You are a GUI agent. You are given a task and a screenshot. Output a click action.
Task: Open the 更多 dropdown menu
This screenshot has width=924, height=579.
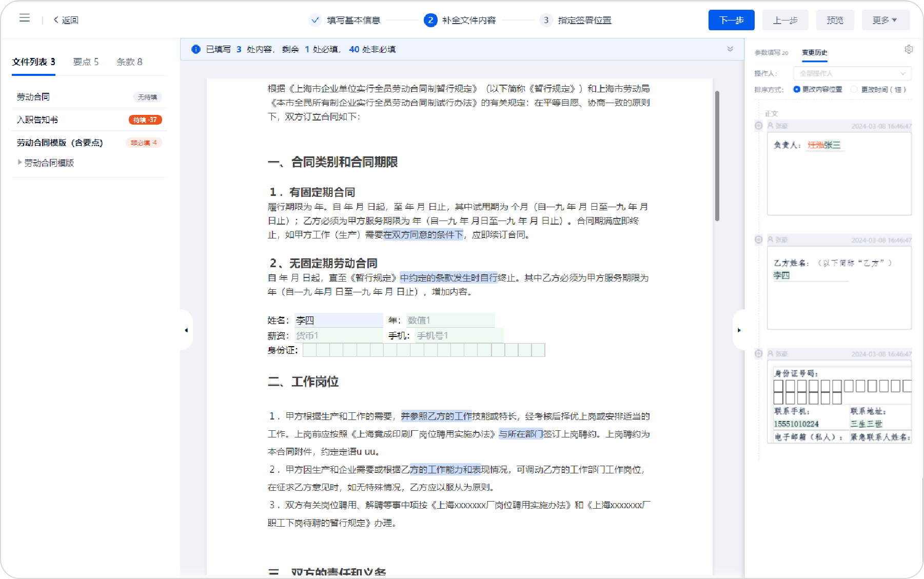[x=885, y=20]
